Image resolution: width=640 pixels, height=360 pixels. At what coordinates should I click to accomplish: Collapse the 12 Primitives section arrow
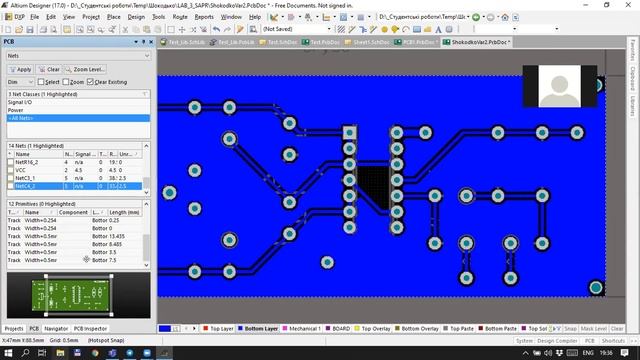coord(146,204)
